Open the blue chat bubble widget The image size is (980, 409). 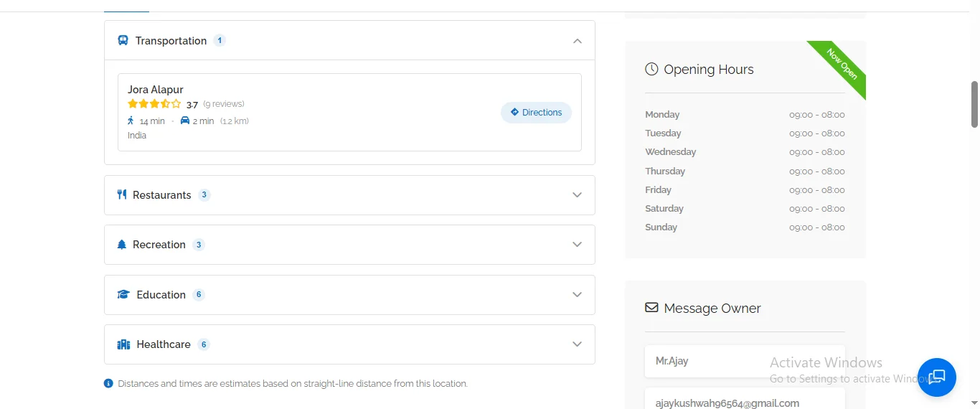(937, 377)
